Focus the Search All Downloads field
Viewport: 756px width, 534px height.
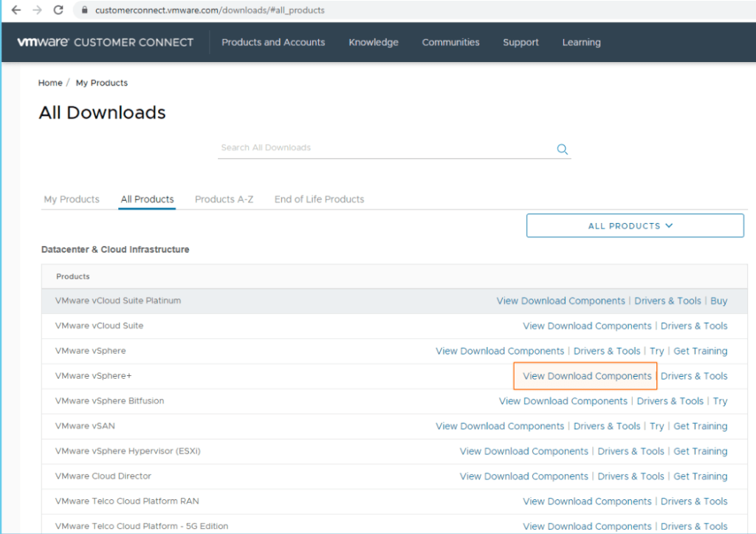(384, 148)
